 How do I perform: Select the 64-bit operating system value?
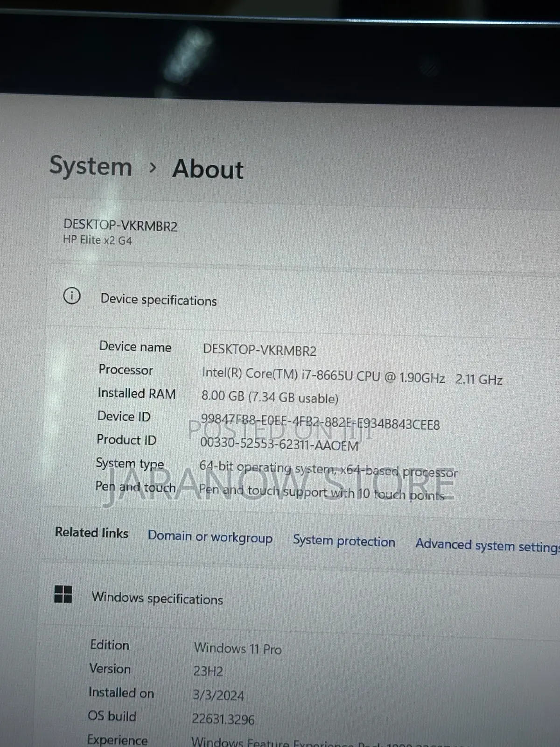pyautogui.click(x=329, y=470)
